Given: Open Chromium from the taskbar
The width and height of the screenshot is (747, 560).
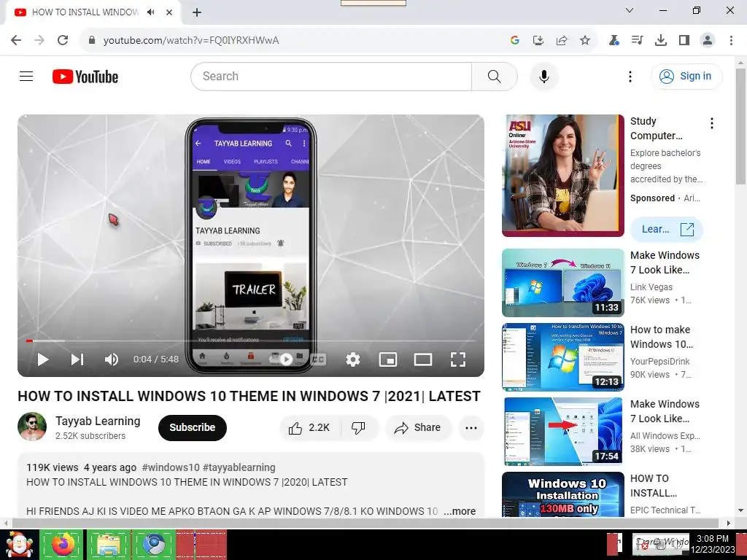Looking at the screenshot, I should tap(153, 544).
